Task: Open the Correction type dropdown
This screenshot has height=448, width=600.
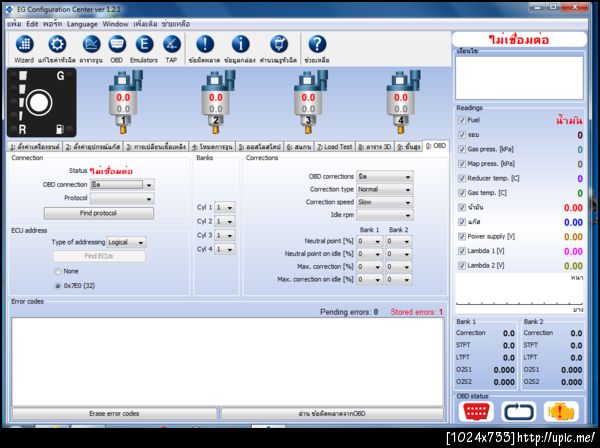Action: point(385,189)
